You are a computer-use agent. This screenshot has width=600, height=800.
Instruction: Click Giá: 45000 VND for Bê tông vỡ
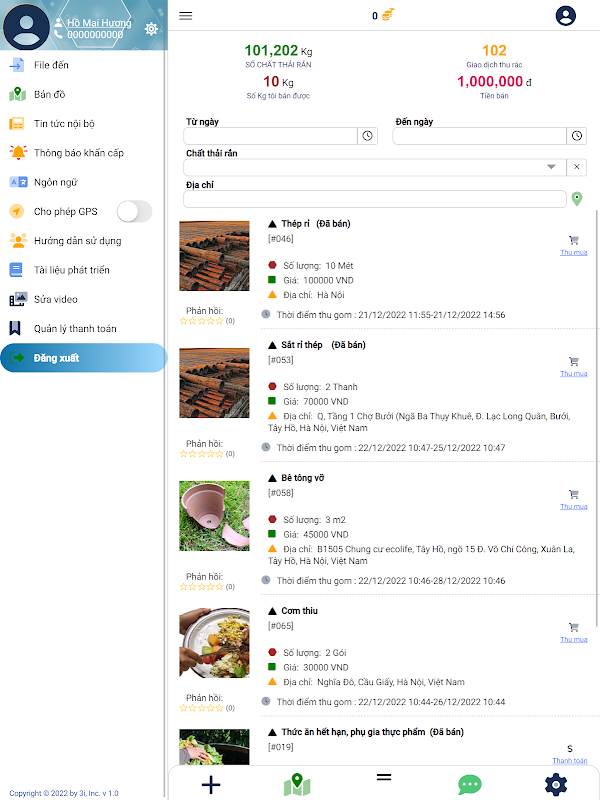click(x=316, y=535)
